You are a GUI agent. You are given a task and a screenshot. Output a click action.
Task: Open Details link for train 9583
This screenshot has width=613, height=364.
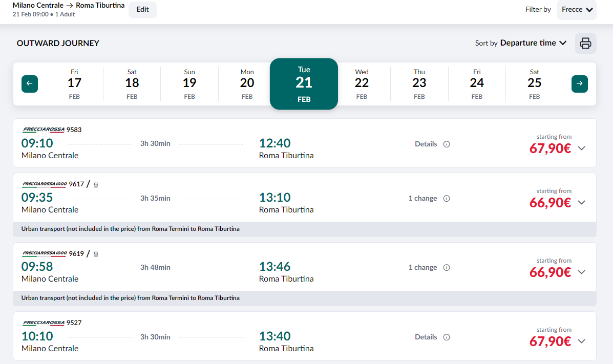point(426,144)
